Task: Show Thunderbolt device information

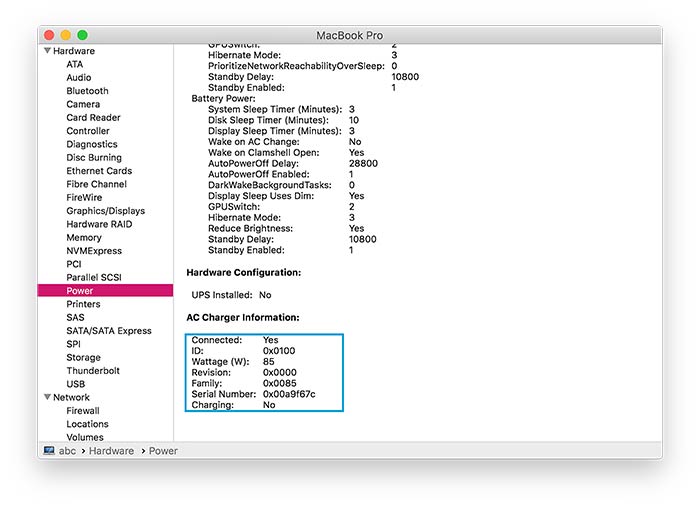Action: (x=93, y=371)
